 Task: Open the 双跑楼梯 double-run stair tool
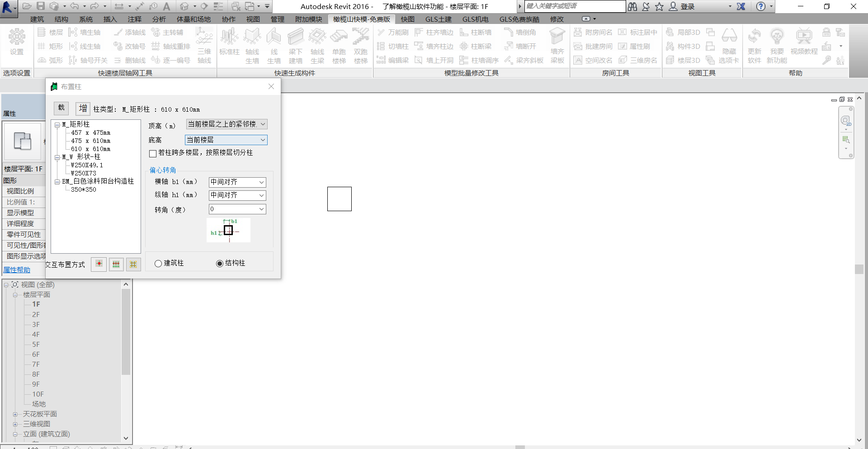[x=360, y=46]
